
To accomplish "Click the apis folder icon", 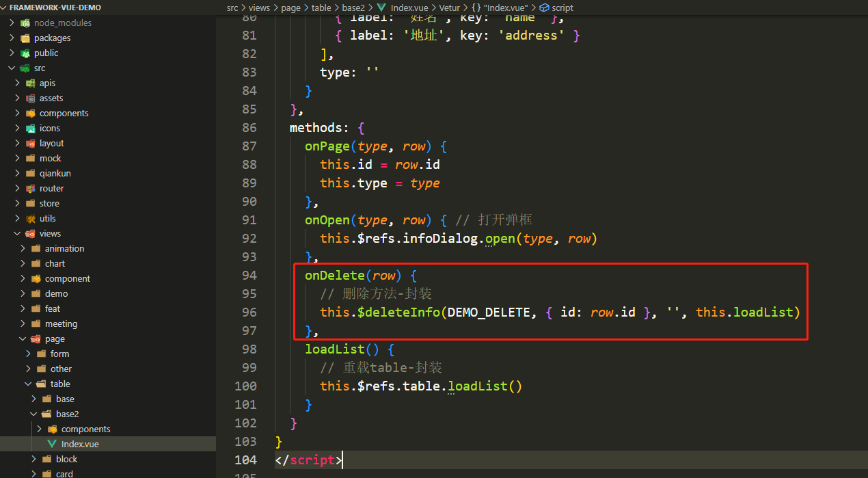I will point(31,83).
